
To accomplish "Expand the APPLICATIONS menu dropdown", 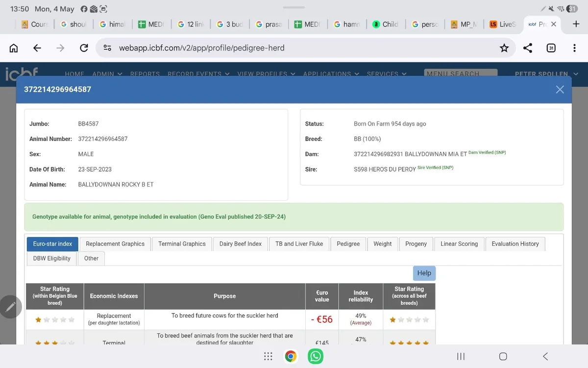I will (331, 74).
